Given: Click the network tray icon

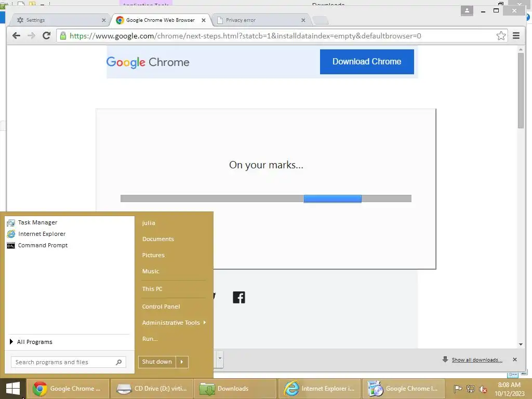Looking at the screenshot, I should point(471,389).
